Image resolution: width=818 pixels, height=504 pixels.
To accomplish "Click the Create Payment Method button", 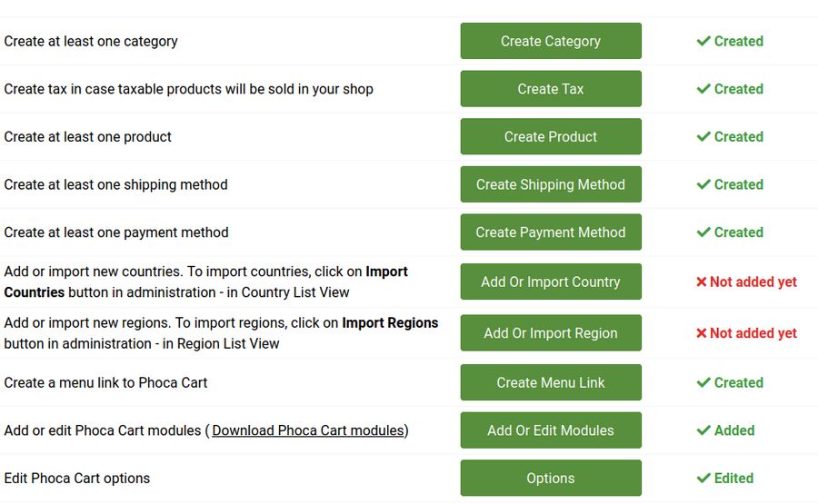I will pos(551,232).
